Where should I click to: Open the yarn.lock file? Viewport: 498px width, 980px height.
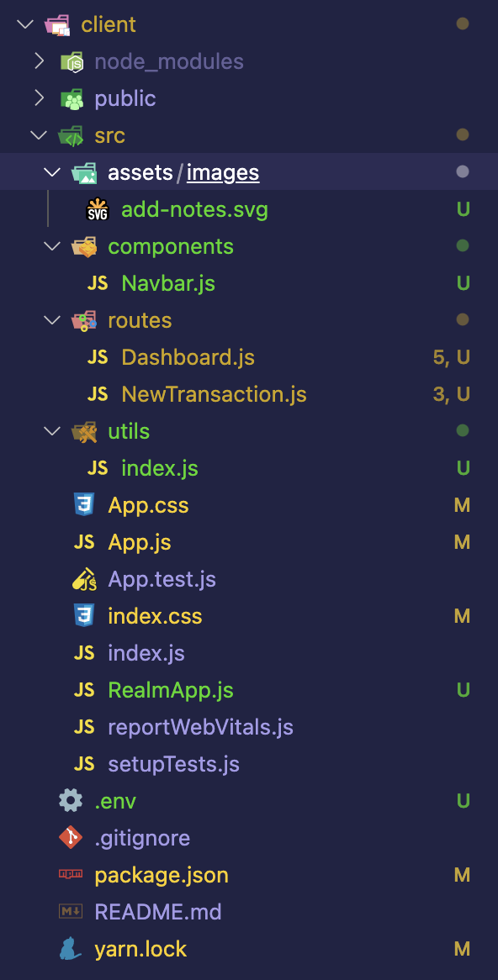[x=140, y=950]
